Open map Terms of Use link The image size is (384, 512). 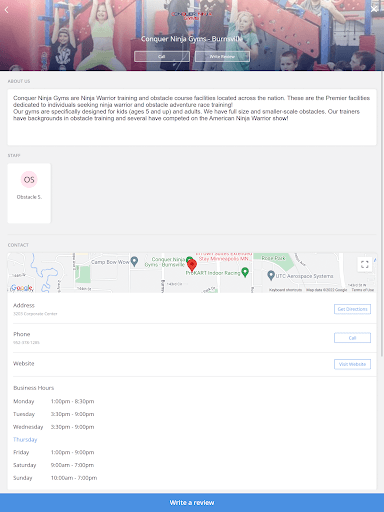(363, 290)
